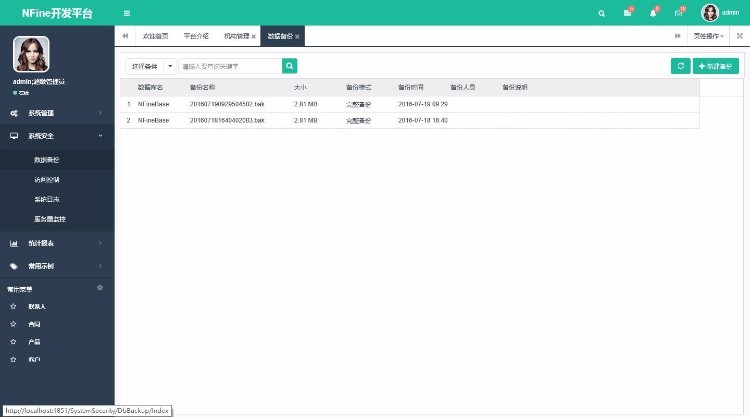This screenshot has height=417, width=750.
Task: Open the envelope messages icon
Action: point(679,13)
